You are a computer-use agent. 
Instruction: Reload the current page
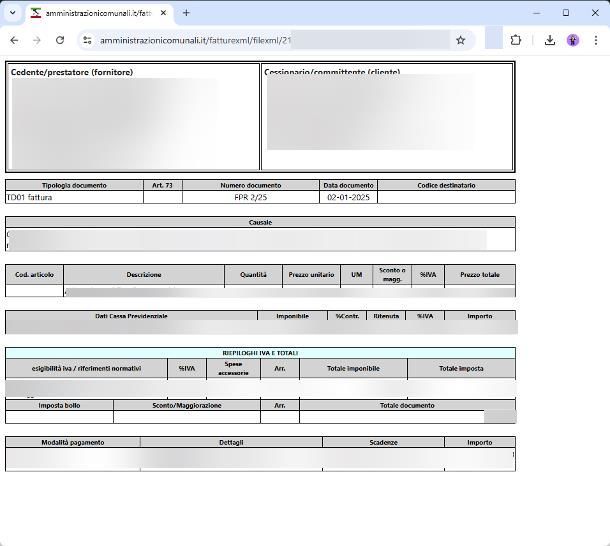60,40
